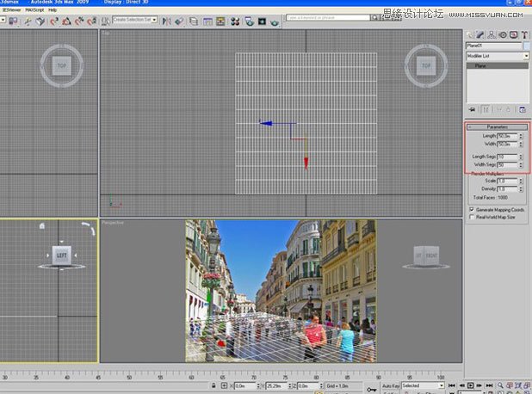Image resolution: width=532 pixels, height=394 pixels.
Task: Uncheck Generate Mapping Coords checkbox
Action: (472, 210)
